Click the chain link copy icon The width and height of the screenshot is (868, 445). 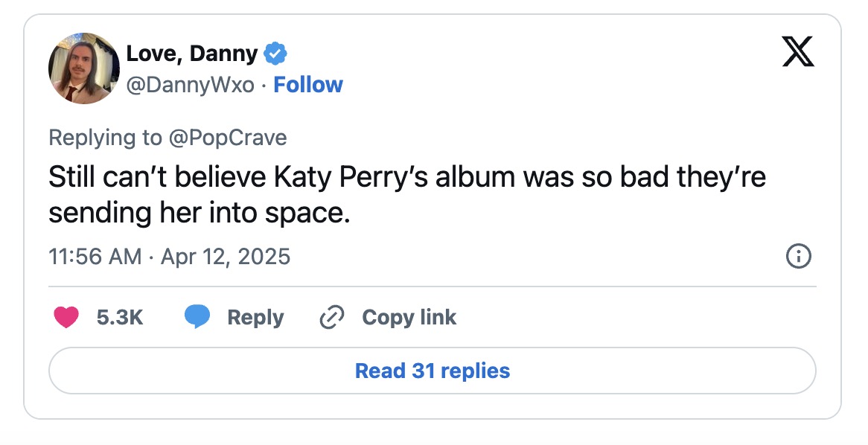click(330, 318)
